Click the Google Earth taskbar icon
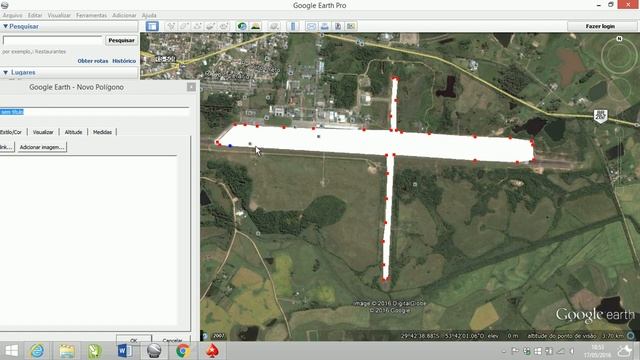Viewport: 640px width, 360px height. point(154,351)
